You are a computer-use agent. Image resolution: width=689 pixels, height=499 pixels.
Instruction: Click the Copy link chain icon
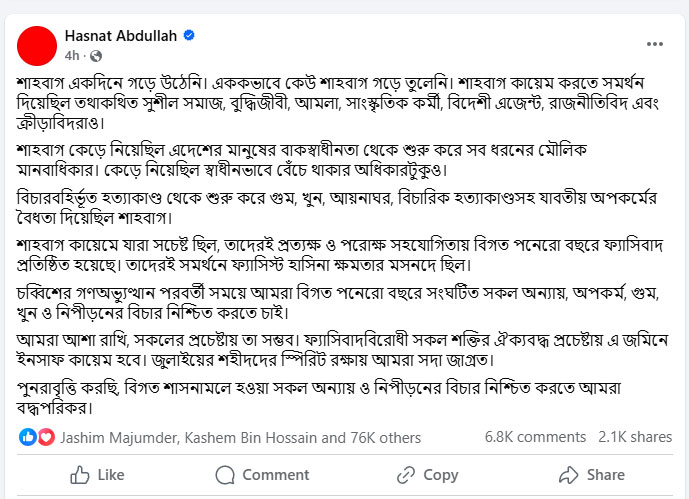[406, 475]
